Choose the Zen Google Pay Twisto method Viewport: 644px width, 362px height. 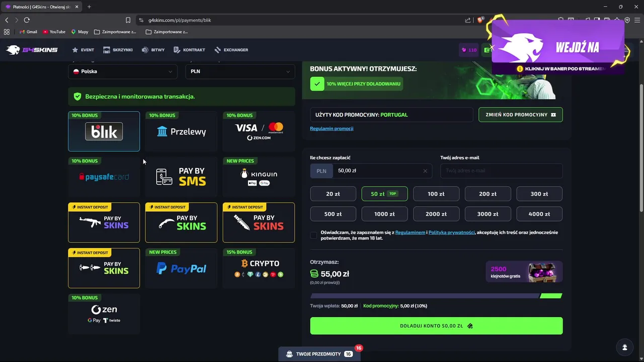pyautogui.click(x=104, y=314)
